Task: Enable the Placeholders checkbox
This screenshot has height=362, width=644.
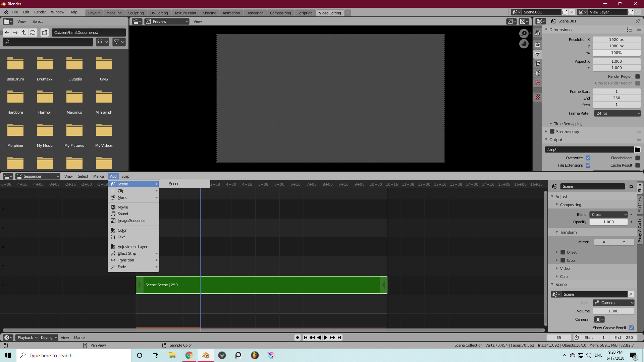Action: pyautogui.click(x=638, y=158)
